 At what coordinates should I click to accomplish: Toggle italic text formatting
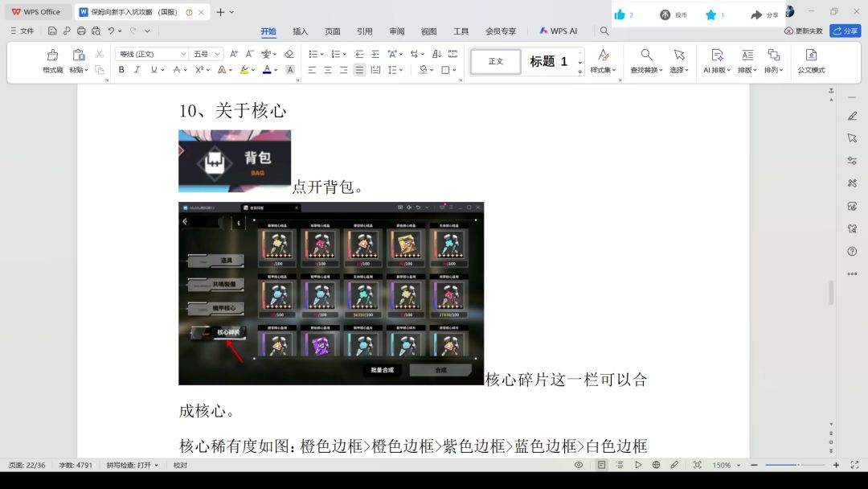[x=137, y=70]
